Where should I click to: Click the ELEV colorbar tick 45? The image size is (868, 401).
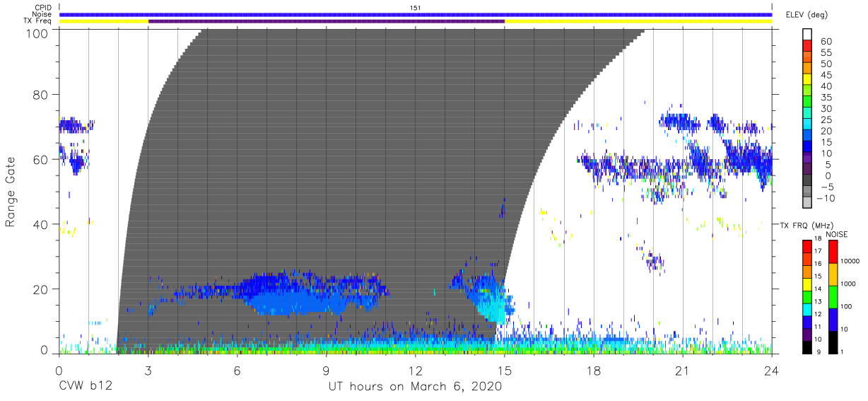point(826,76)
